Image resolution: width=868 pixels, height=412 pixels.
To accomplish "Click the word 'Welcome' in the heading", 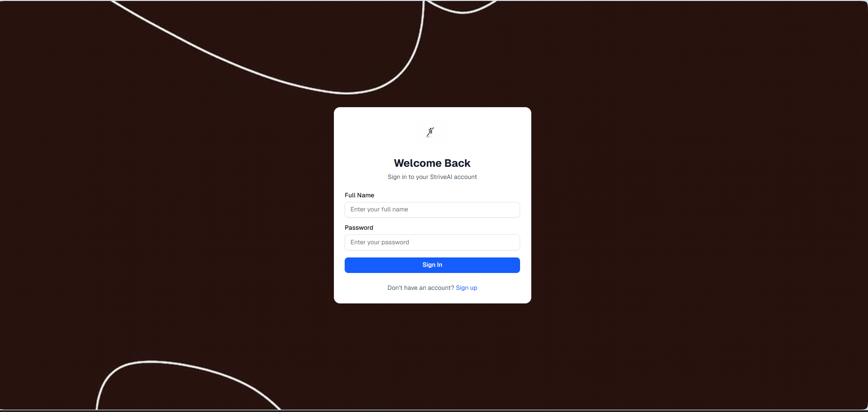I will click(418, 163).
